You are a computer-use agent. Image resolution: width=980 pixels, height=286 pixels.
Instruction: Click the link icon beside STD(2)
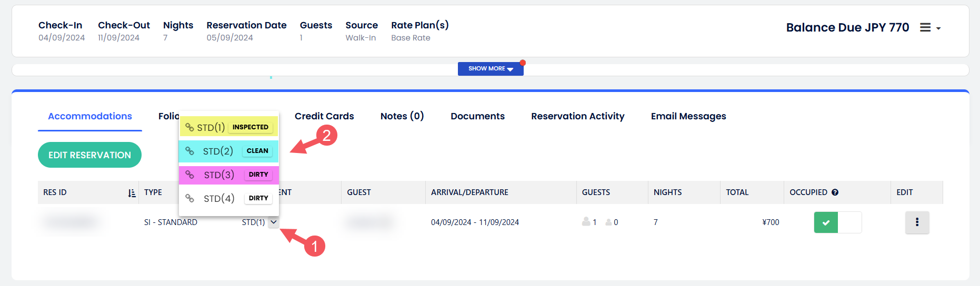189,151
